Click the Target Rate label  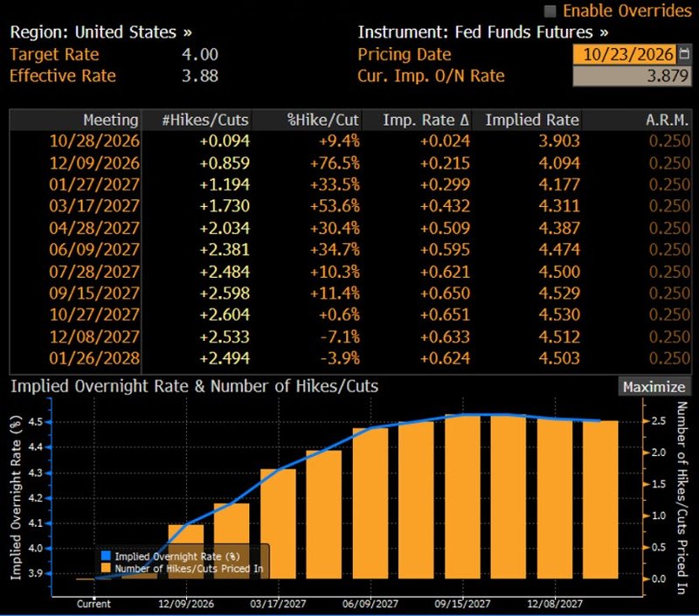click(x=54, y=54)
